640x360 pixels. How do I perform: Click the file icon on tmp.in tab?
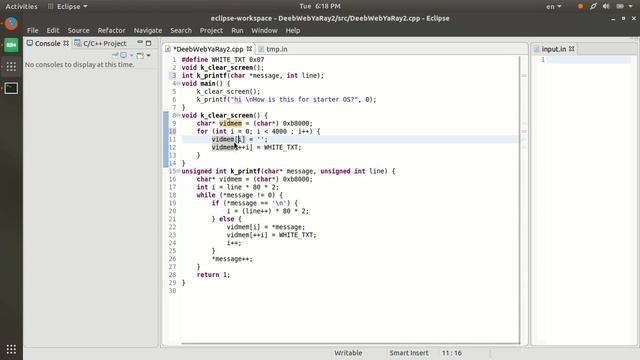coord(261,49)
